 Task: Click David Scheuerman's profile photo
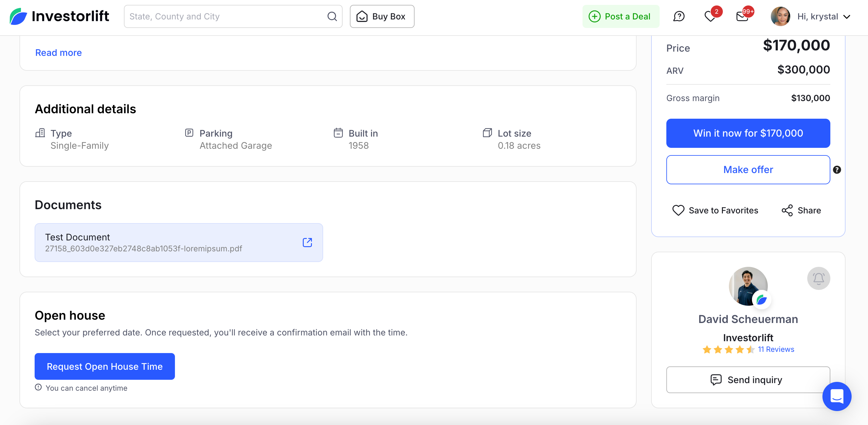click(x=748, y=286)
